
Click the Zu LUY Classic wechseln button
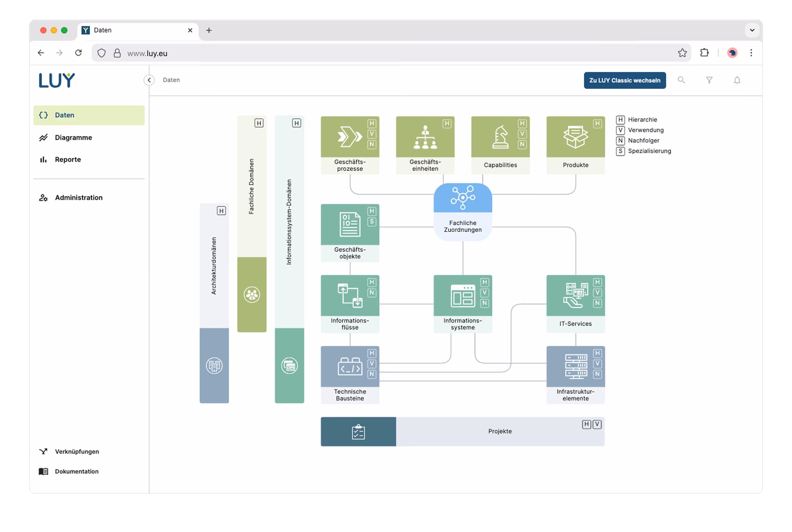625,80
